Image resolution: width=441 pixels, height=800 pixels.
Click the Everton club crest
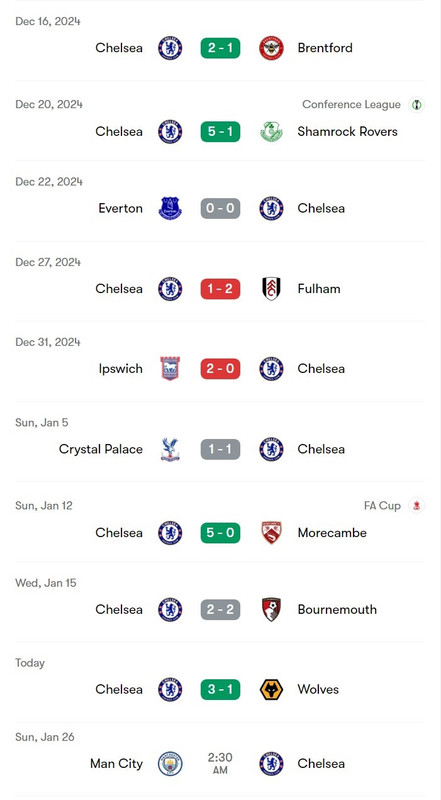(x=170, y=208)
